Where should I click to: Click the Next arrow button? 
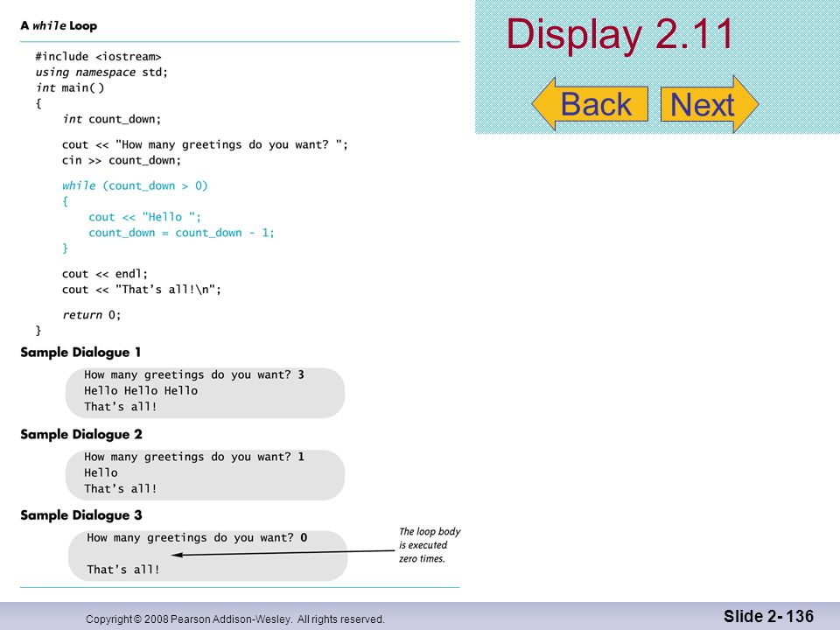[x=710, y=104]
